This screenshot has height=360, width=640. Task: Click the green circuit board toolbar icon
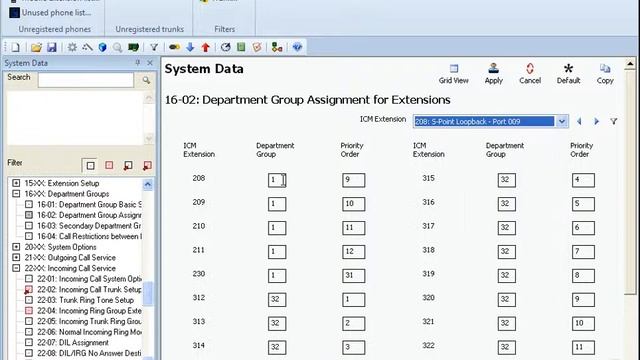[x=133, y=47]
